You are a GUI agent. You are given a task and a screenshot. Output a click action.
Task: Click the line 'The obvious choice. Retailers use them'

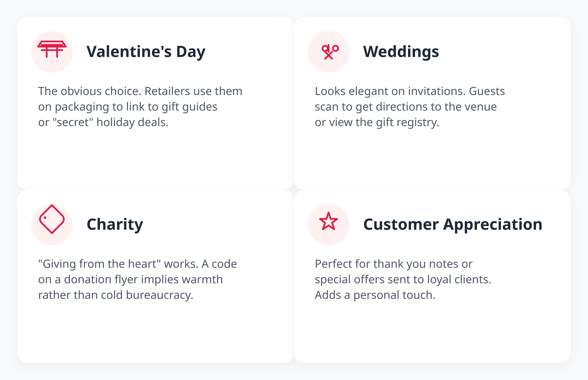point(140,91)
